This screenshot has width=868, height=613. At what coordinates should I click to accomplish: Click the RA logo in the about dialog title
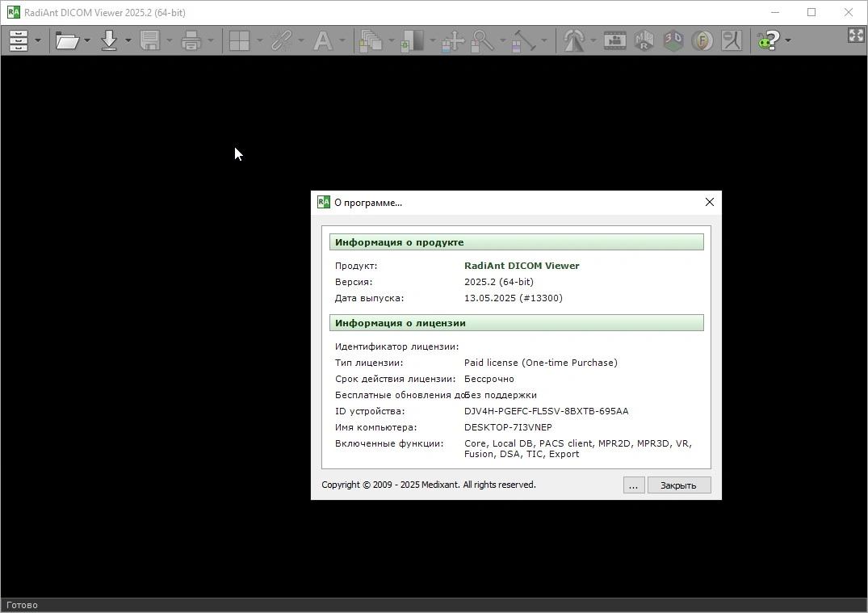click(x=323, y=202)
